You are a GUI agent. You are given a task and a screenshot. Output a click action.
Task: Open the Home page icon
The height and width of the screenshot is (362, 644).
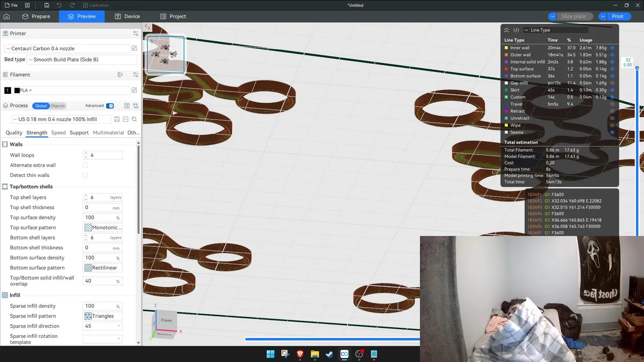click(x=7, y=16)
